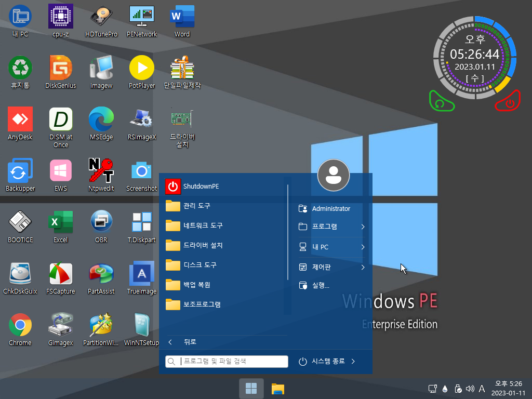Click the USB safely remove tray icon
Screen dimensions: 532x399
coord(458,389)
